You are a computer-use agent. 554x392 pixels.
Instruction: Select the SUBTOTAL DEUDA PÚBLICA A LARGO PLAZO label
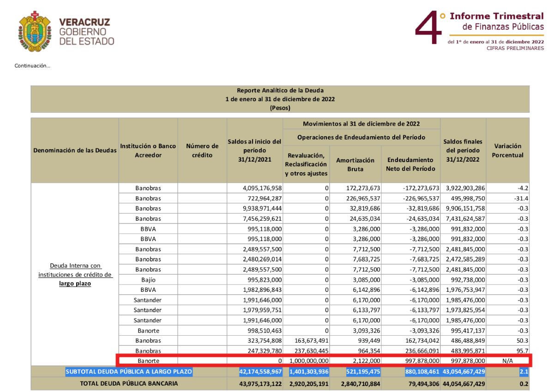[129, 371]
